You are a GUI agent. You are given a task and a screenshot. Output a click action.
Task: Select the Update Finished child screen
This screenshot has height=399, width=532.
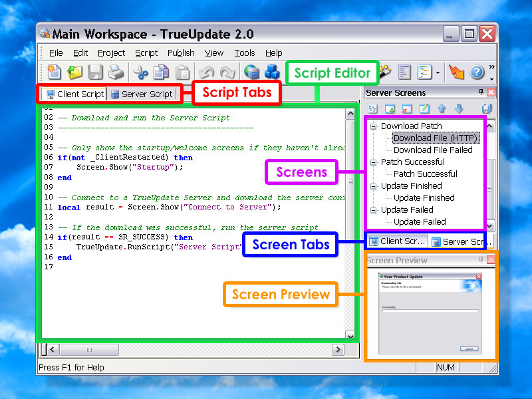pos(424,198)
